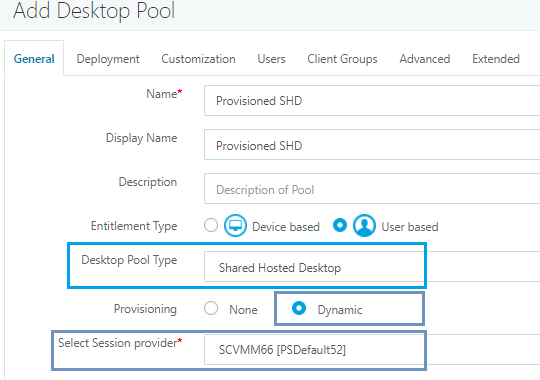Switch to the Customization tab
Viewport: 540px width, 380px height.
coord(198,59)
